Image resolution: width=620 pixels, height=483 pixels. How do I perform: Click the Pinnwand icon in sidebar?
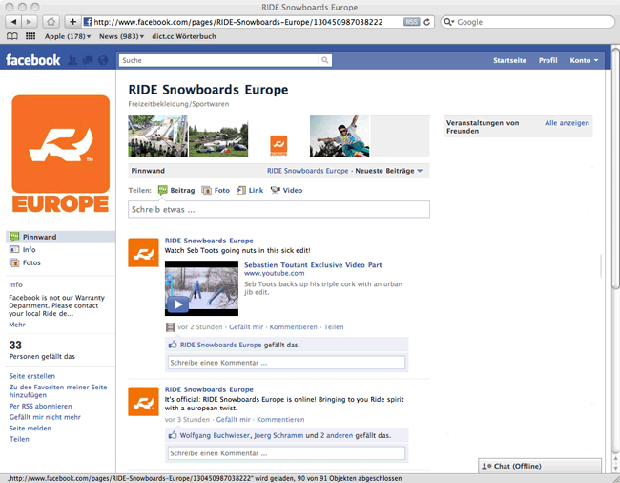(x=15, y=237)
